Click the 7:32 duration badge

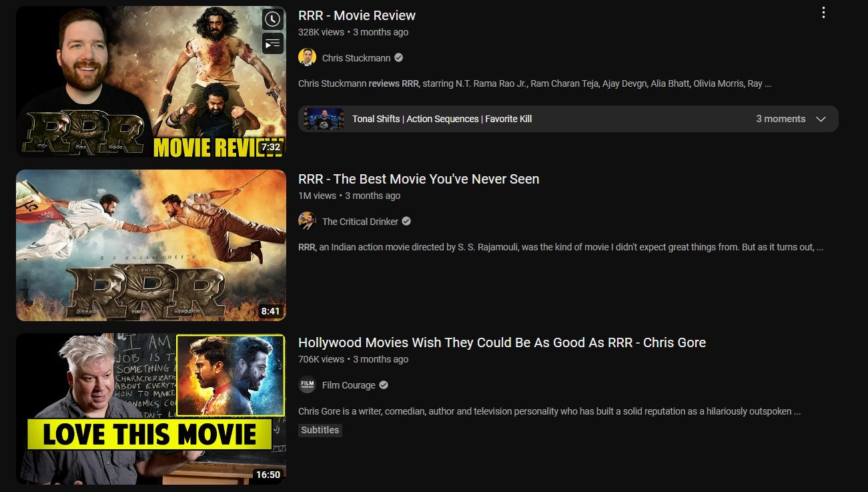coord(270,147)
